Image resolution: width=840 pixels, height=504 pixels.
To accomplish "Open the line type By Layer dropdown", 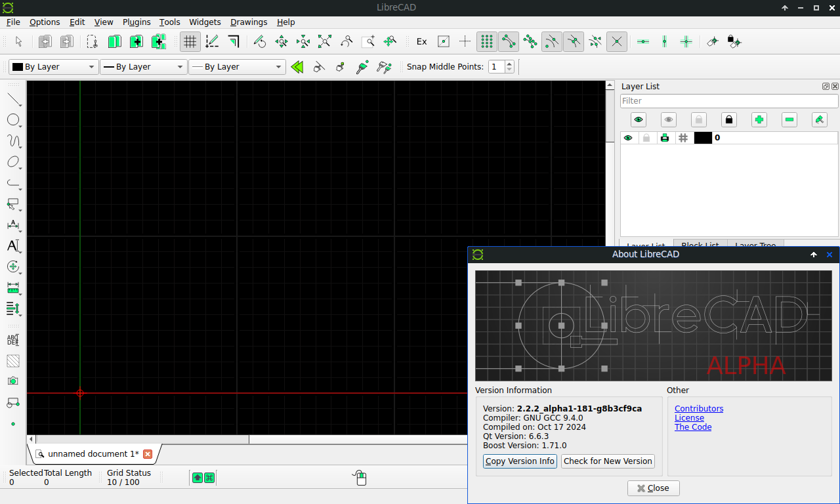I will point(237,67).
